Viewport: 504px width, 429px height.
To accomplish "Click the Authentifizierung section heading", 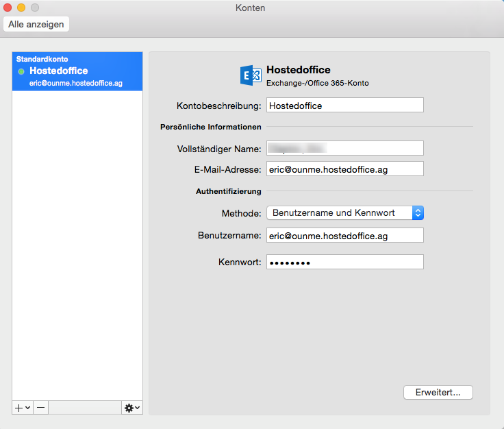I will point(228,191).
